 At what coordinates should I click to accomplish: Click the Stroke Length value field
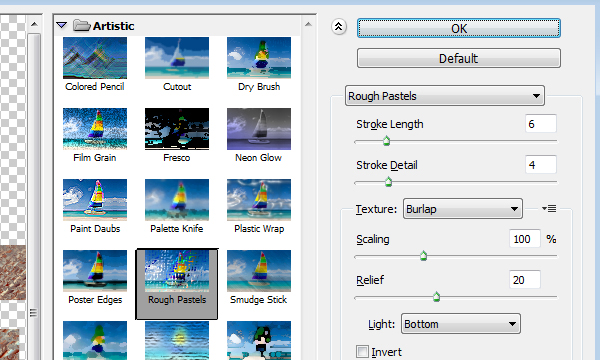(x=541, y=124)
